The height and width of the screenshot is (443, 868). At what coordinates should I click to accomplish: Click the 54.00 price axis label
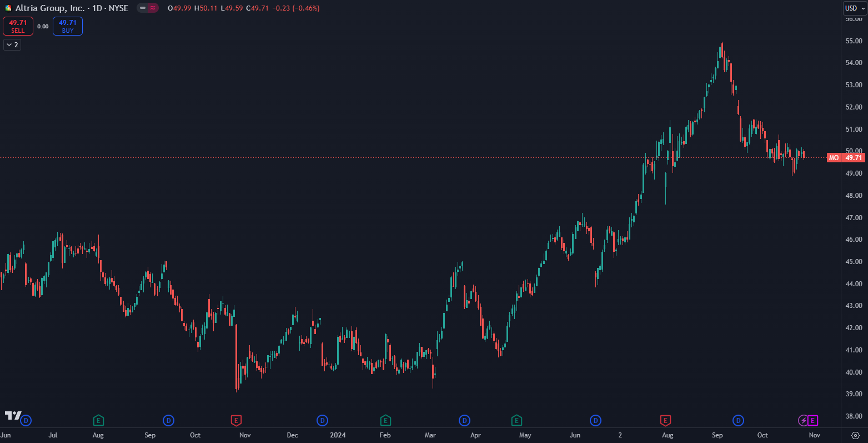click(x=854, y=63)
